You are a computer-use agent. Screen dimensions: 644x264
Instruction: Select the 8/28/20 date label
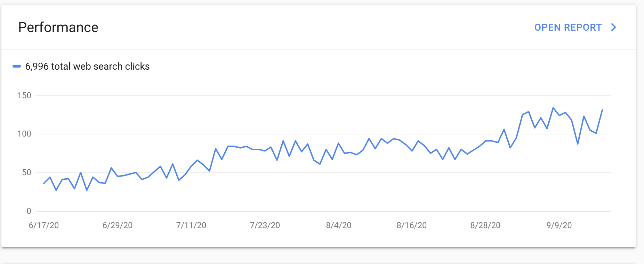[x=485, y=225]
